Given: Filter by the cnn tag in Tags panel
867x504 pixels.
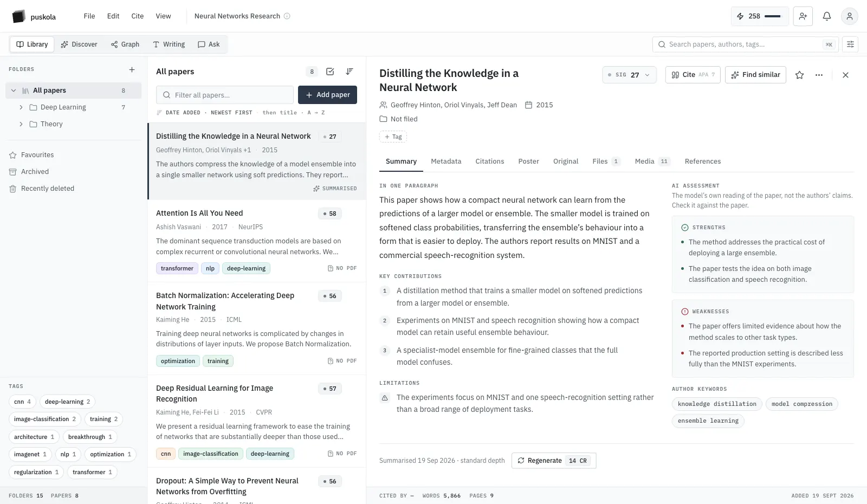Looking at the screenshot, I should coord(23,402).
